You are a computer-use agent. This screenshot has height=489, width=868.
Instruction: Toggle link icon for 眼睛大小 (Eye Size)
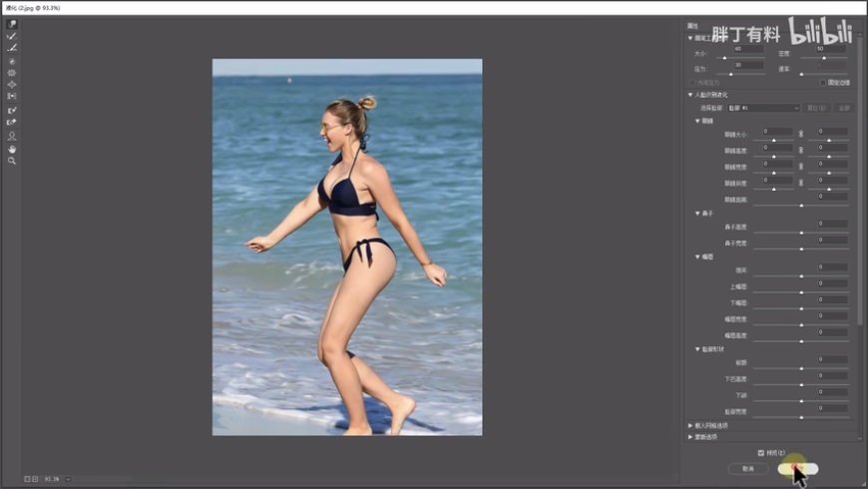[800, 132]
